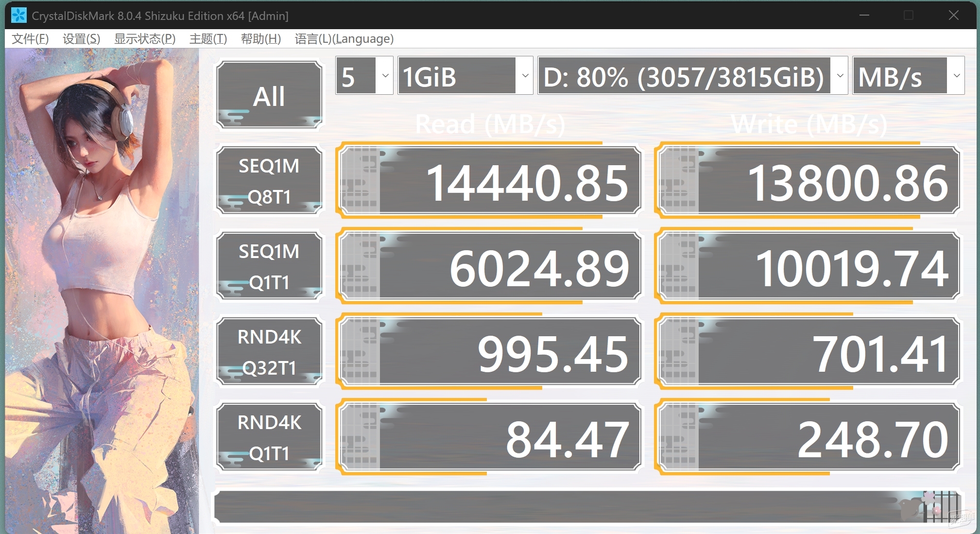Open the 显示状态(P) menu

(145, 39)
